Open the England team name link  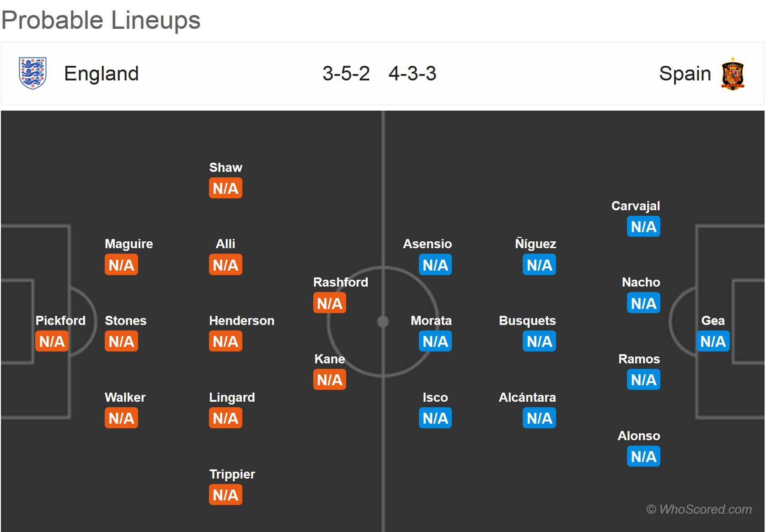(101, 74)
